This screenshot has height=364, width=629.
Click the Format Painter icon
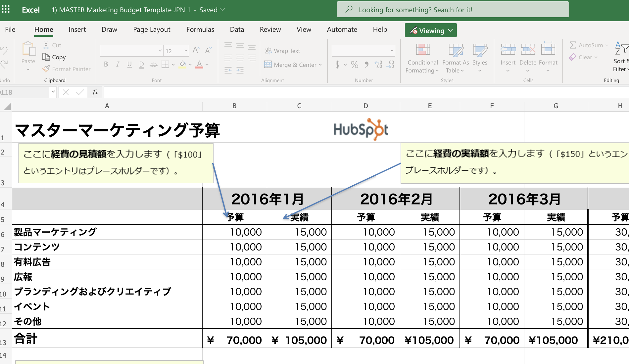tap(46, 69)
